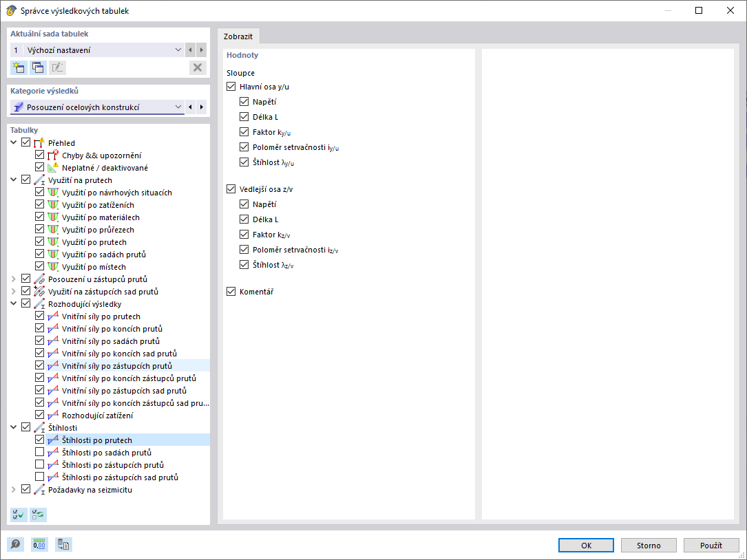Enable Štíhlosti po zástupcích sad prutů checkbox
Image resolution: width=747 pixels, height=560 pixels.
[x=39, y=477]
